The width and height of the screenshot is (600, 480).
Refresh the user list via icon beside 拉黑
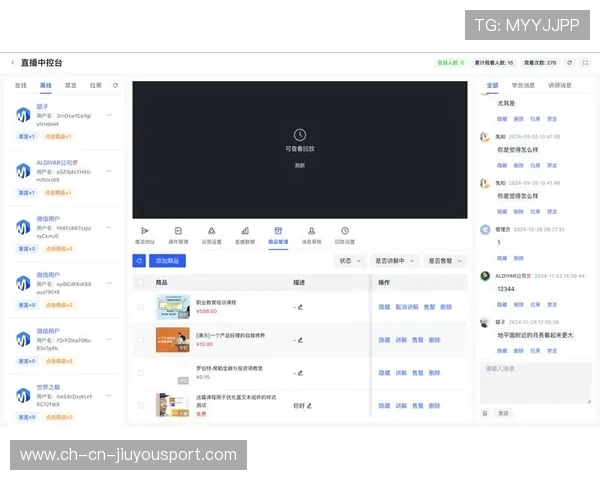115,86
